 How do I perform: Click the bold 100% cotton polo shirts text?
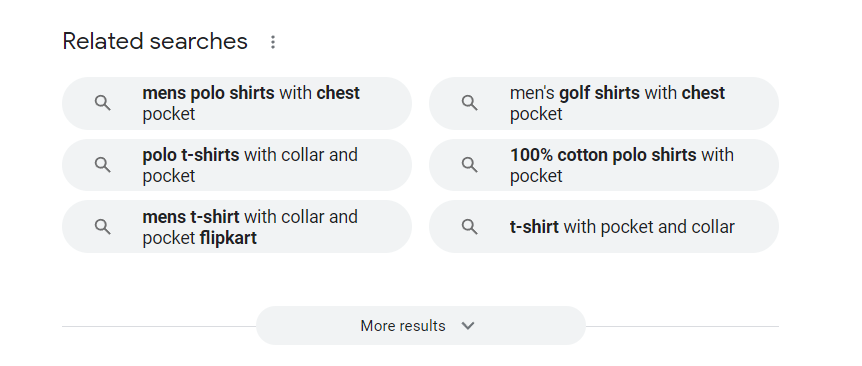click(603, 155)
